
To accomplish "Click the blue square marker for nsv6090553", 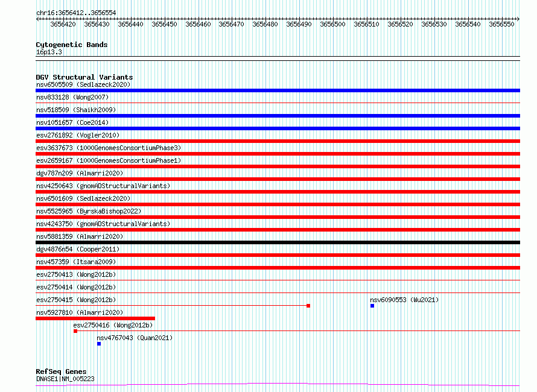I will coord(372,306).
